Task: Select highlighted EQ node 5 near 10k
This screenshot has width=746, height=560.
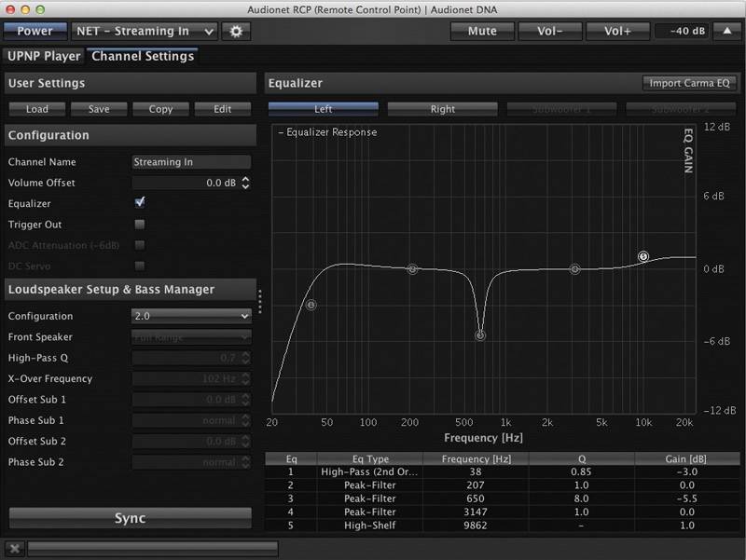Action: pos(643,257)
